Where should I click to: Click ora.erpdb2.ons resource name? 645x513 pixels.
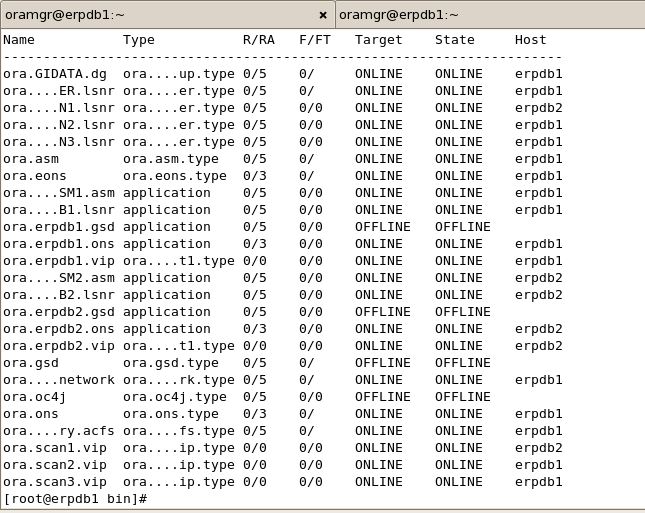[59, 329]
